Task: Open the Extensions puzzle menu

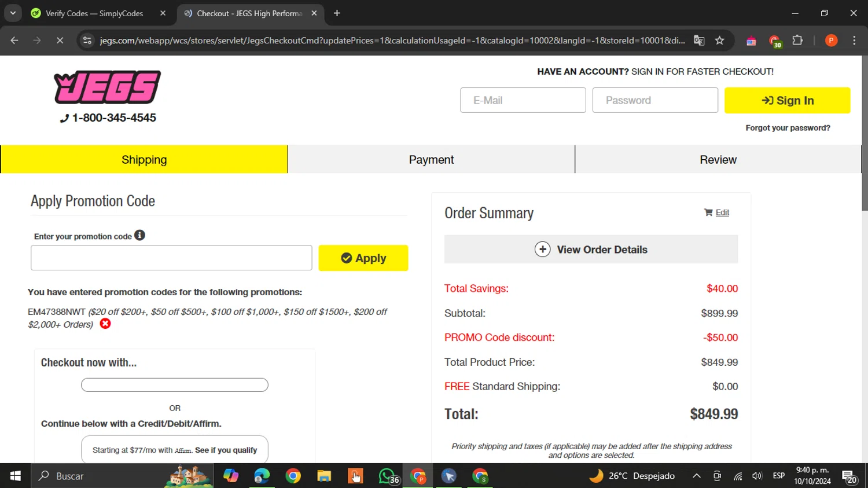Action: 797,40
